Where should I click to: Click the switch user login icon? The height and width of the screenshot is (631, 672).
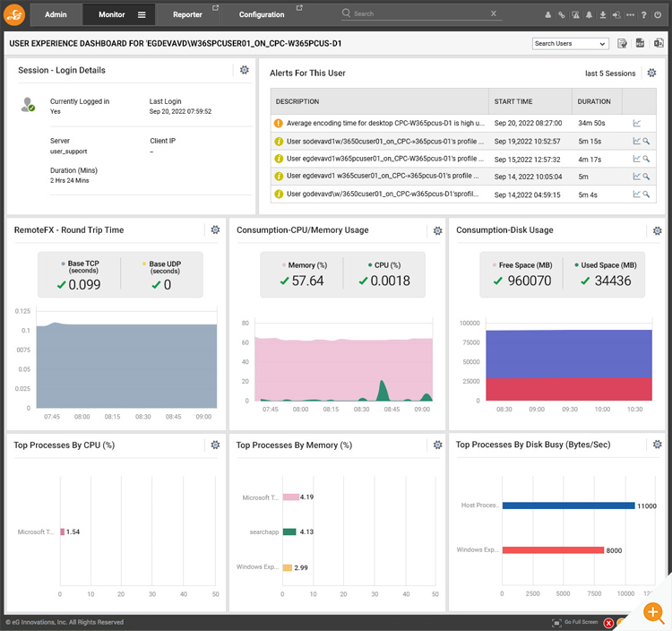coord(616,15)
